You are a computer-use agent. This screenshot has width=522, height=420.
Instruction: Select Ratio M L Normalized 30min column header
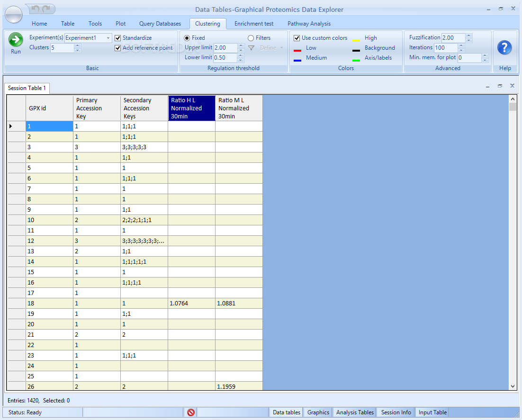pos(239,108)
